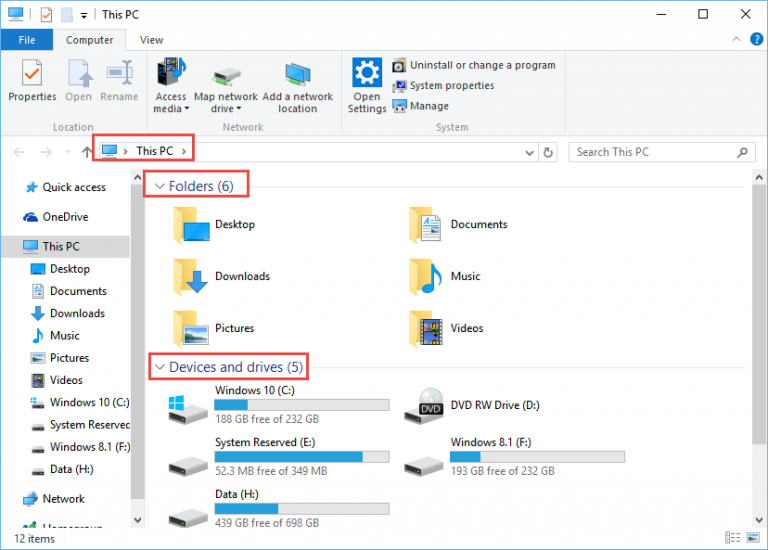Image resolution: width=768 pixels, height=550 pixels.
Task: Click the Up one level arrow
Action: [87, 152]
